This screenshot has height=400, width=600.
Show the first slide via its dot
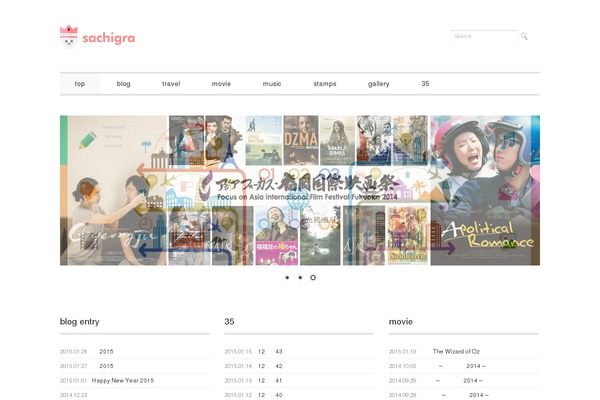tap(287, 278)
